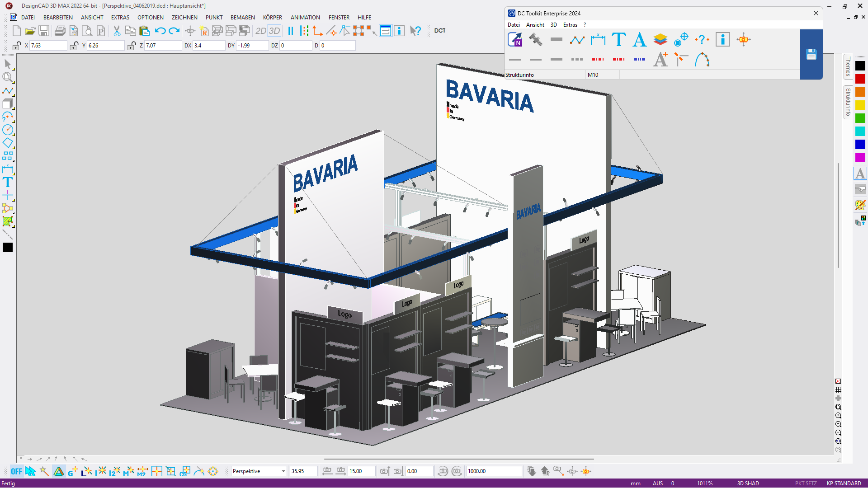Close the DC Toolkit Enterprise window

click(816, 13)
